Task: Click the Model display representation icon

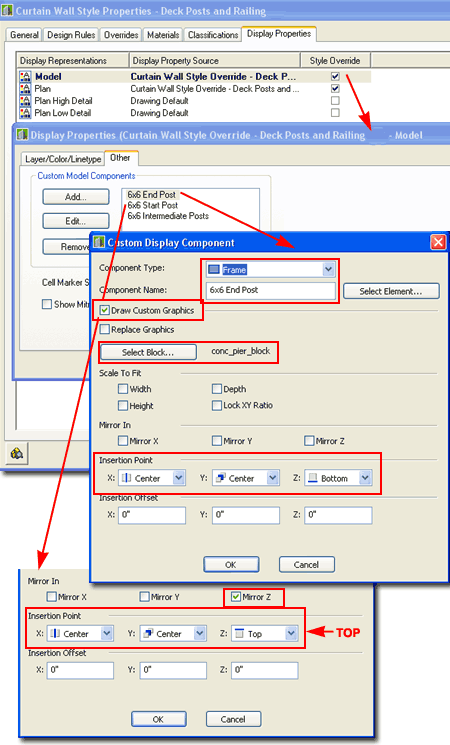Action: coord(25,76)
